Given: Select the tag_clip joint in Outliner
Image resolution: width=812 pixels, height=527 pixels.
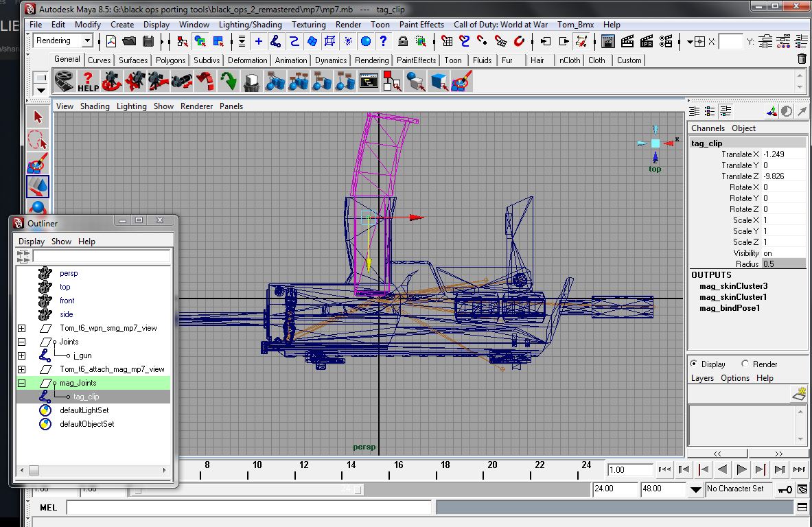Looking at the screenshot, I should click(86, 397).
